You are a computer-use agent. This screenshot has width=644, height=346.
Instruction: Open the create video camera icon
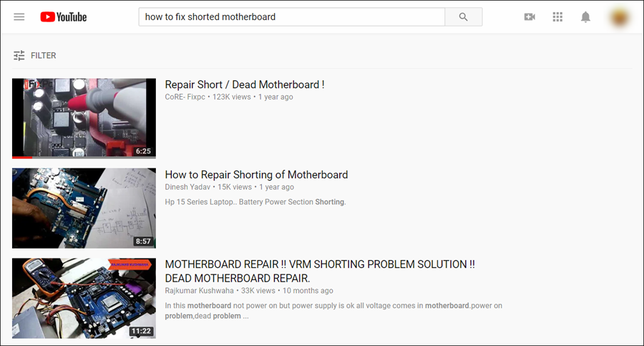(x=530, y=17)
